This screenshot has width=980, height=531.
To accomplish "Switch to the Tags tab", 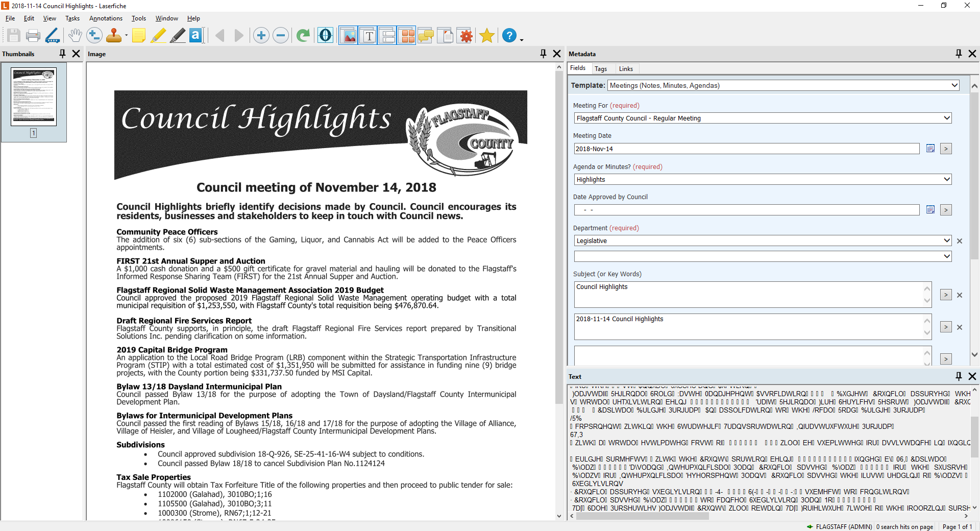I will click(x=601, y=69).
